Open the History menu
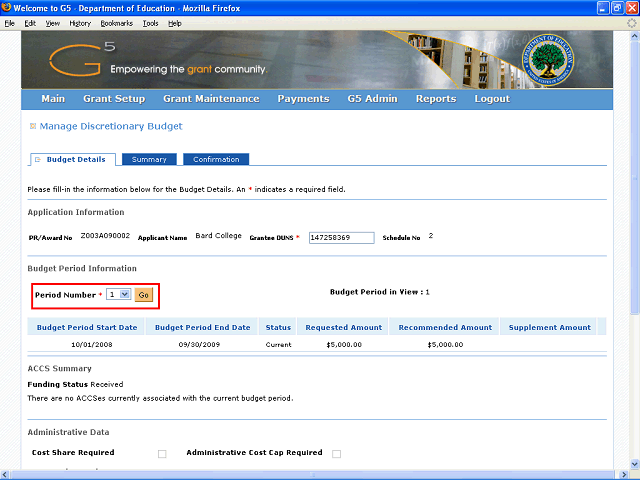This screenshot has width=640, height=480. (x=80, y=22)
